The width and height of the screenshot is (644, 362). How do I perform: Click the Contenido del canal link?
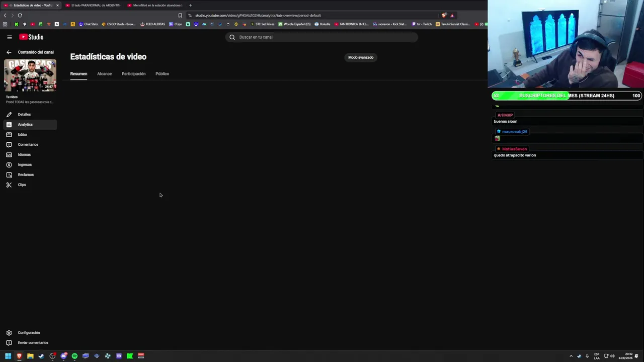(x=36, y=52)
